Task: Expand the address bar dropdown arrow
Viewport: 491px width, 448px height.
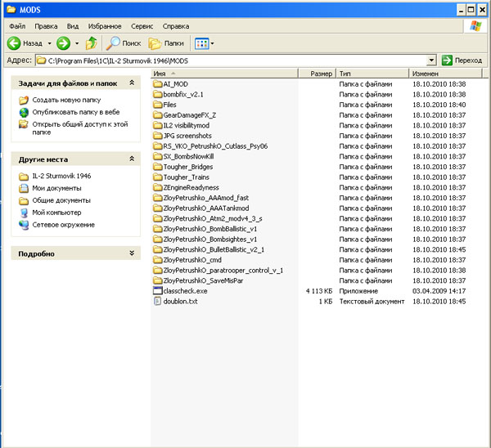Action: 431,60
